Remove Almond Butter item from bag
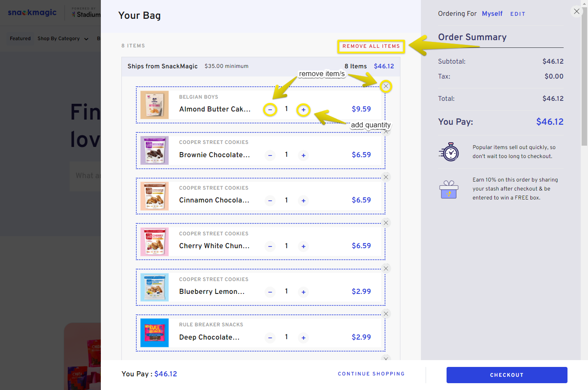Viewport: 588px width, 390px height. 386,86
